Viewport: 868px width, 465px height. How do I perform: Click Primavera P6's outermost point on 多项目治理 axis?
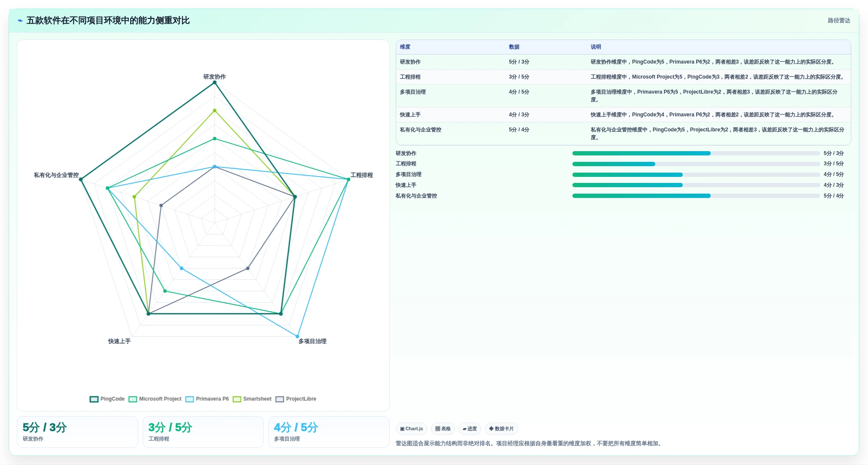pos(297,336)
